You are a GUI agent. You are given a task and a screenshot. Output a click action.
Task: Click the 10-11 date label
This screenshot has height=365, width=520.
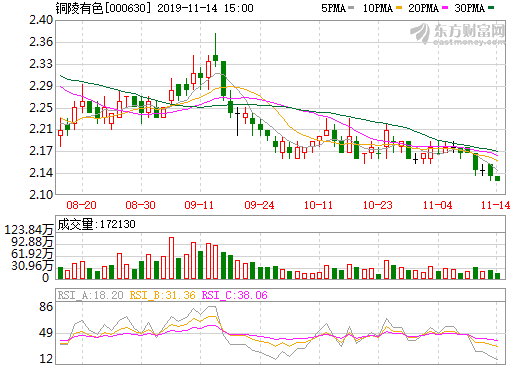(x=318, y=205)
